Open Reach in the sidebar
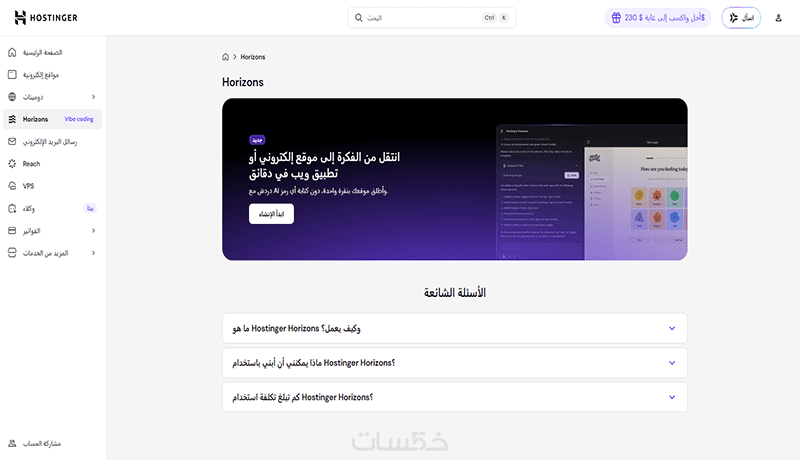This screenshot has height=460, width=800. click(x=31, y=164)
